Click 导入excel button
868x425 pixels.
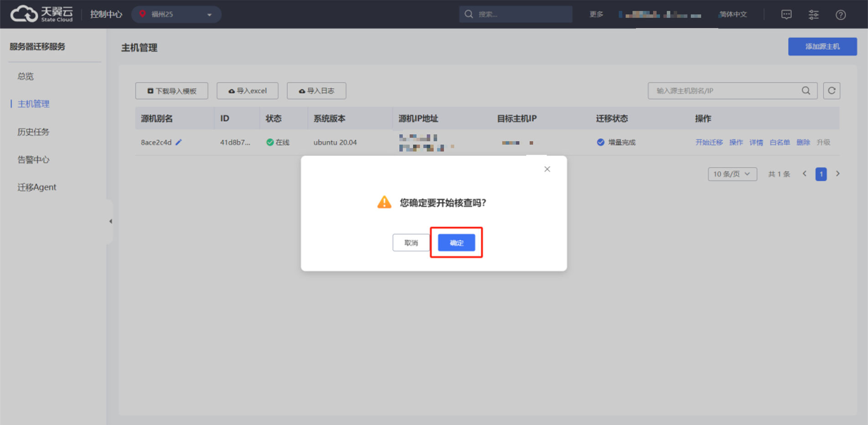pyautogui.click(x=248, y=91)
